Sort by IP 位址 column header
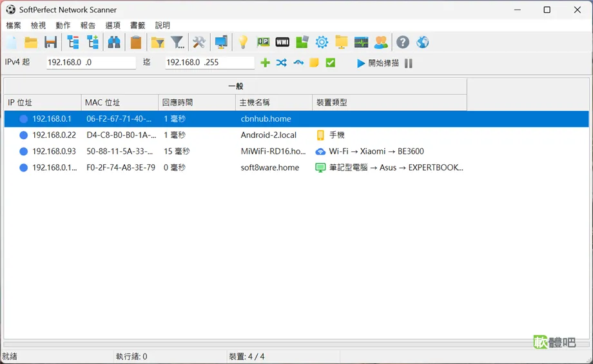The height and width of the screenshot is (364, 593). point(43,102)
